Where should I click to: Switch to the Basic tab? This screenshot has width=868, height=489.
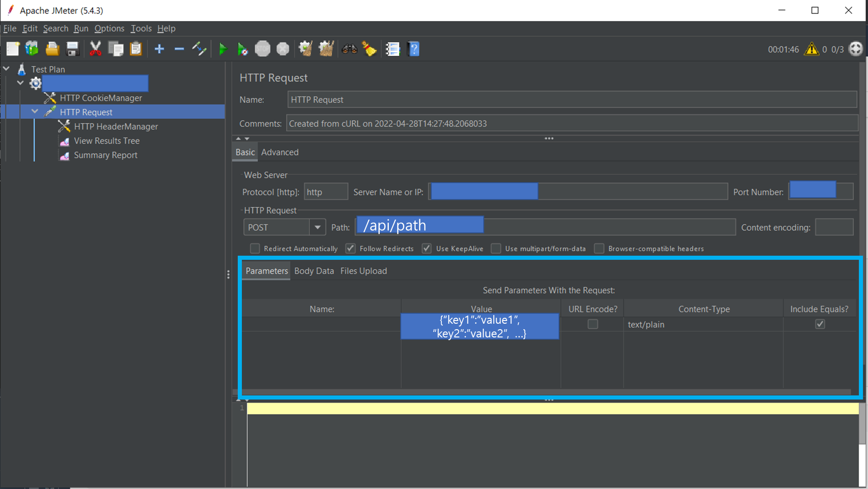[x=245, y=152]
